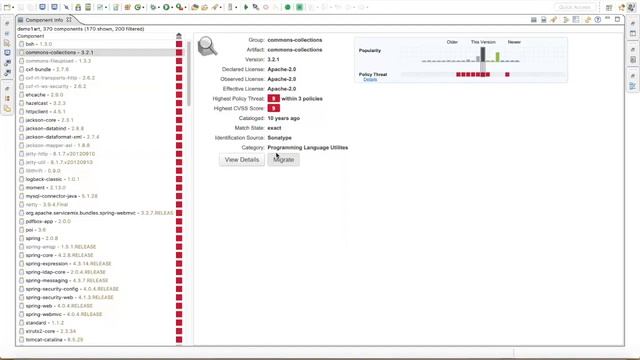Viewport: 640px width, 360px height.
Task: Click the New wizard toolbar icon
Action: click(7, 7)
